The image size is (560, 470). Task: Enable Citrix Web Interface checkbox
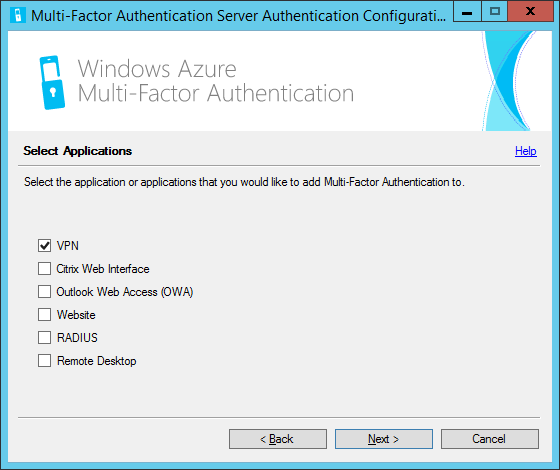(44, 269)
